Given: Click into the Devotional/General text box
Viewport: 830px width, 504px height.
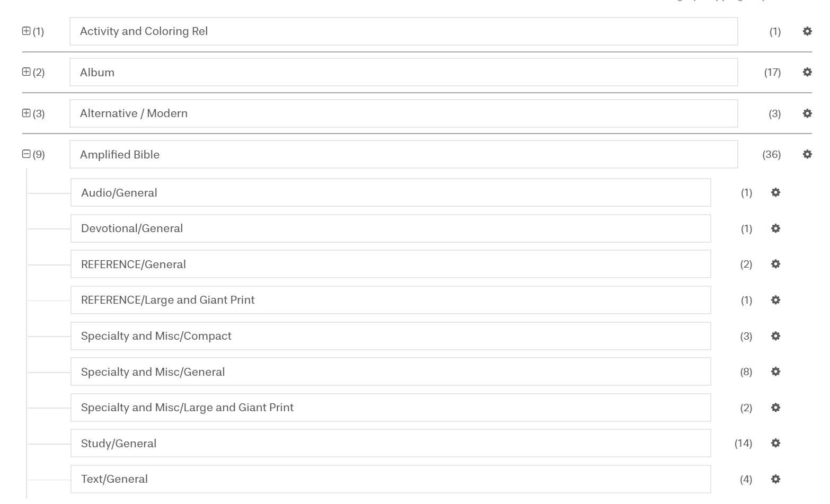Looking at the screenshot, I should pyautogui.click(x=390, y=228).
